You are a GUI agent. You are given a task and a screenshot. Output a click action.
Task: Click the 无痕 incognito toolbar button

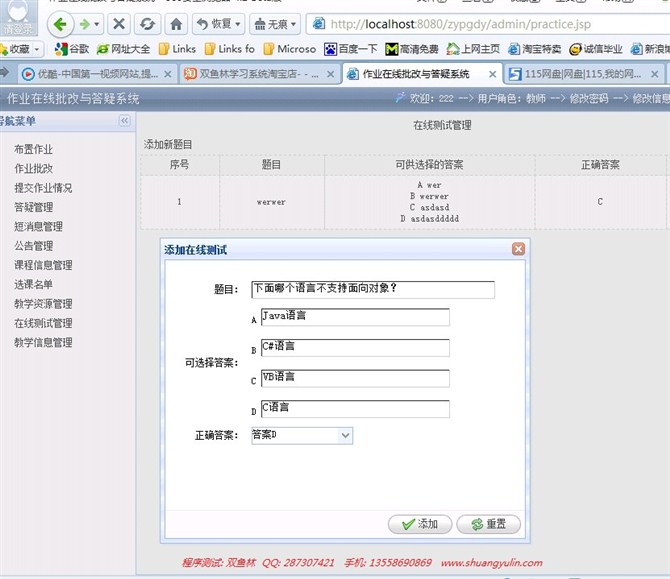point(271,24)
